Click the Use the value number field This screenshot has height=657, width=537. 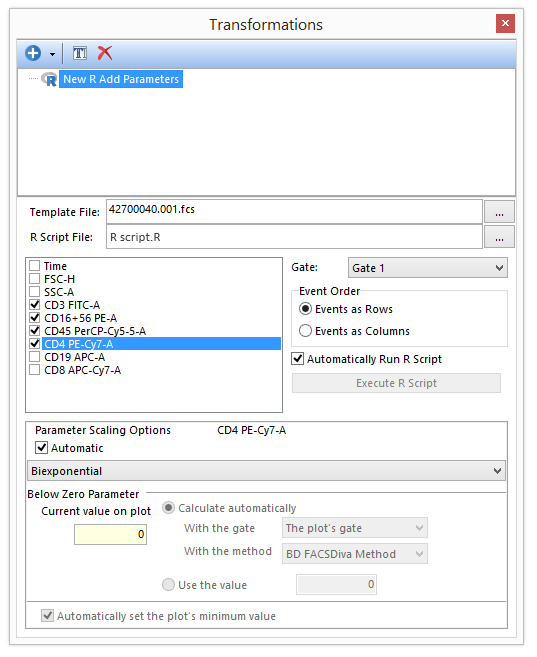336,585
